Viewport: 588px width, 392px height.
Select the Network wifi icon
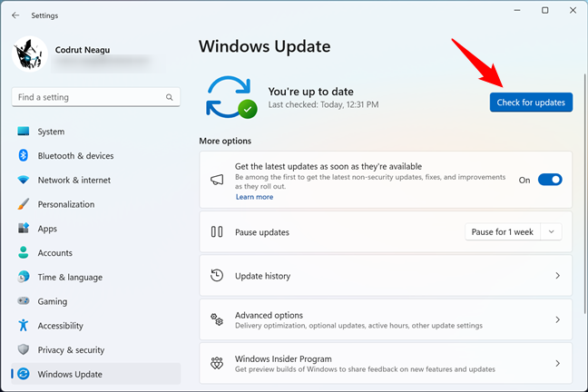point(24,180)
